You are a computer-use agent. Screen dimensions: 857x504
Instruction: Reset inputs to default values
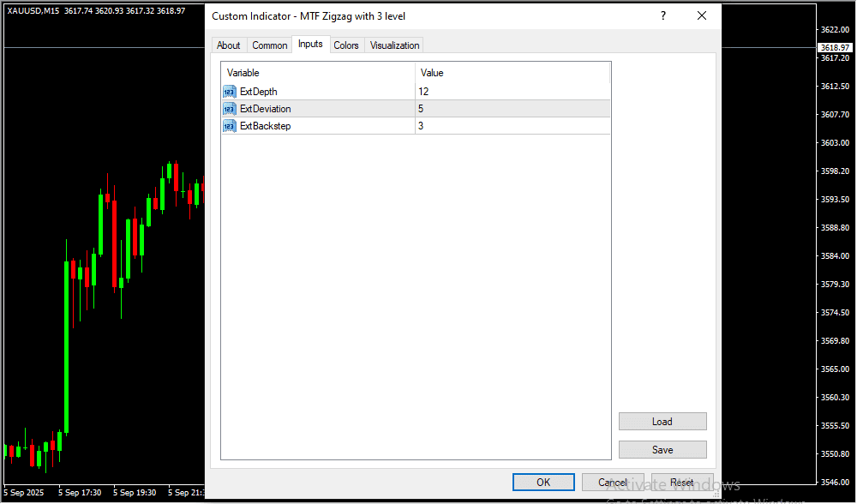682,483
